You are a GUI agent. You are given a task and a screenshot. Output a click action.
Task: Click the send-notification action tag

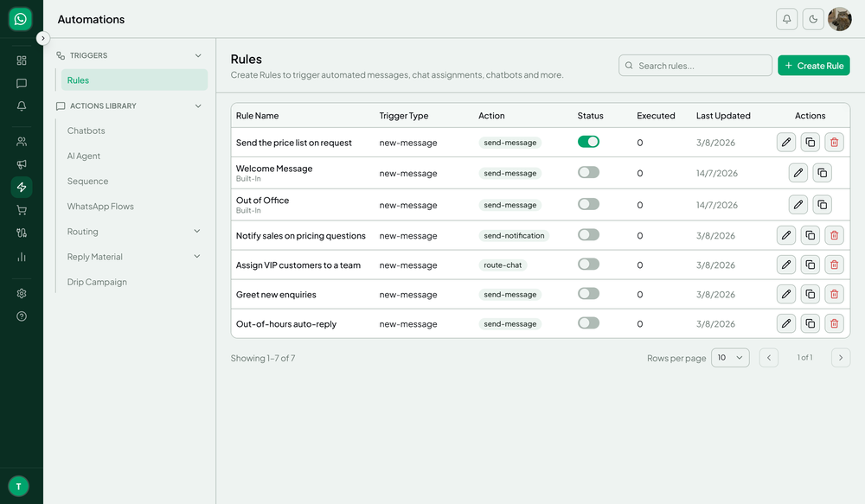pyautogui.click(x=514, y=235)
